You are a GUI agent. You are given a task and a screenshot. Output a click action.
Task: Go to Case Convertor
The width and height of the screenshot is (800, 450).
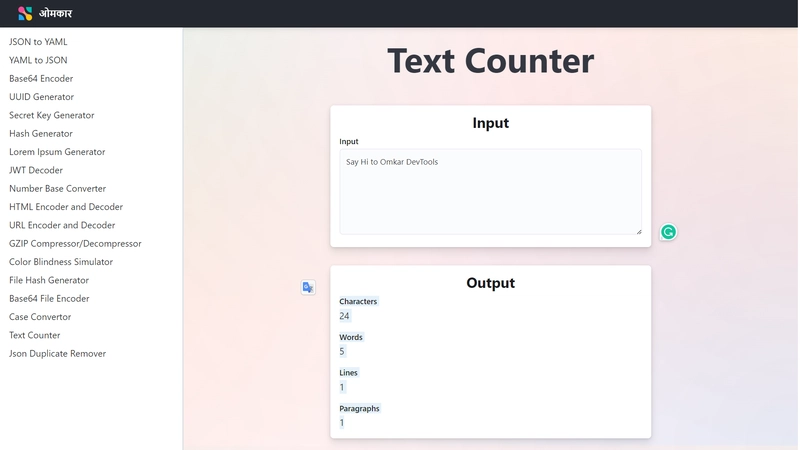click(x=40, y=317)
